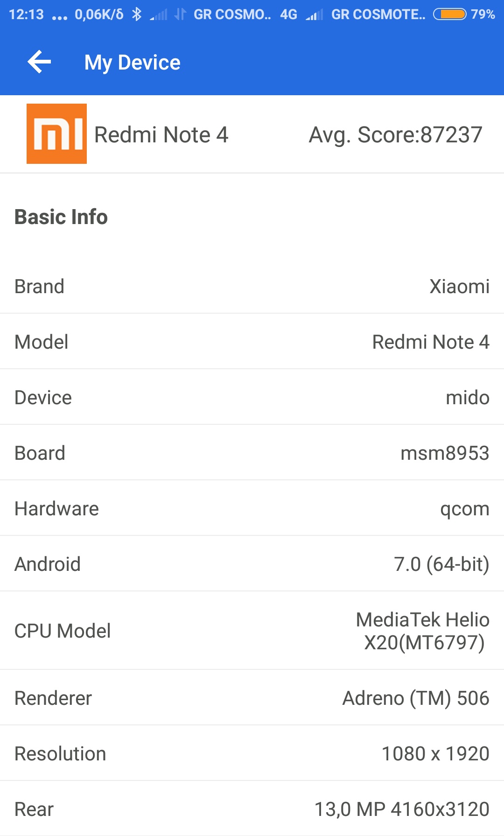The image size is (504, 836).
Task: Select the Renderer Adreno 506 row
Action: pos(252,698)
